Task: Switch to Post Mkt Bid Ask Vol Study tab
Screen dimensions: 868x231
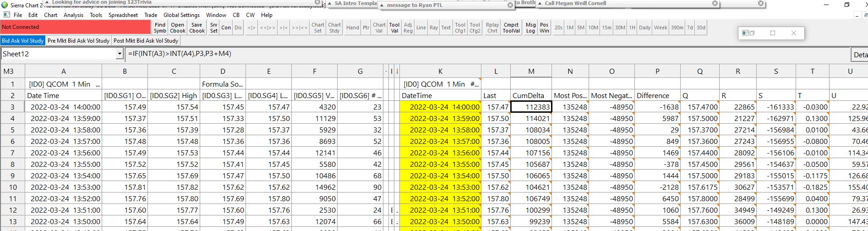Action: [146, 40]
